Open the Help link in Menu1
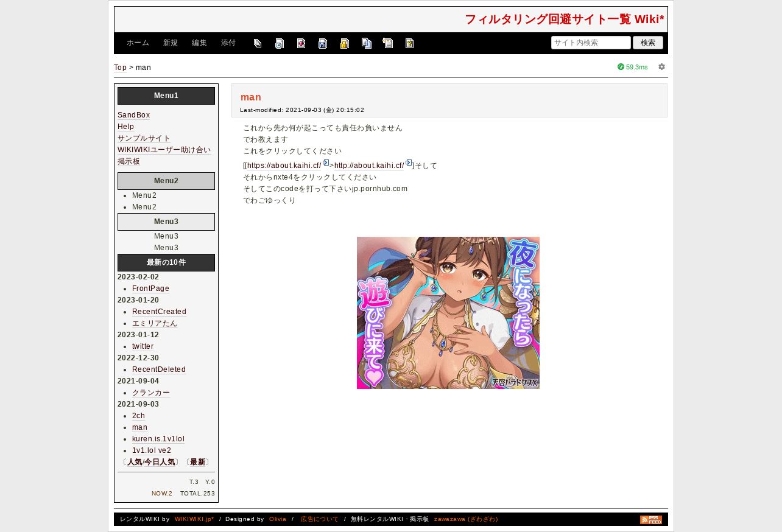Image resolution: width=782 pixels, height=532 pixels. point(125,127)
